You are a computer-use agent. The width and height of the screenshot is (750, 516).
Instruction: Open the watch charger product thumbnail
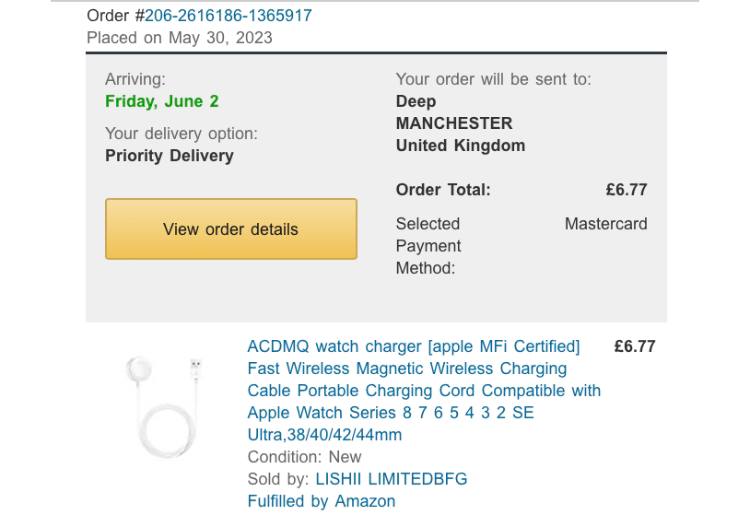[165, 405]
